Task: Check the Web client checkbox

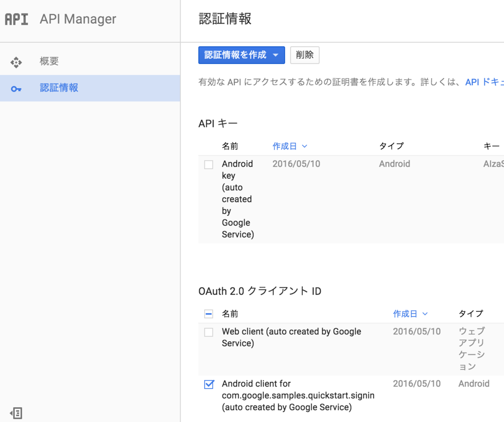Action: click(209, 332)
